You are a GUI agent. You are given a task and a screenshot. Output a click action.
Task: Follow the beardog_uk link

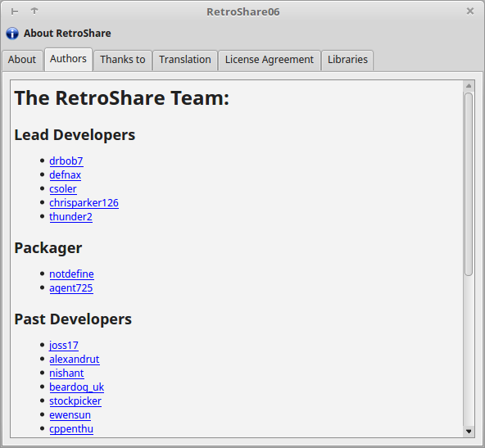coord(77,387)
